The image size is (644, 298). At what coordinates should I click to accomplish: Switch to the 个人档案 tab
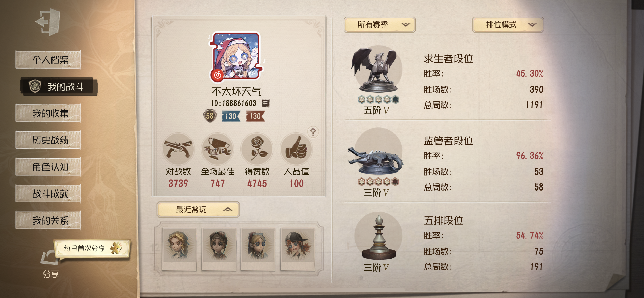click(x=48, y=60)
